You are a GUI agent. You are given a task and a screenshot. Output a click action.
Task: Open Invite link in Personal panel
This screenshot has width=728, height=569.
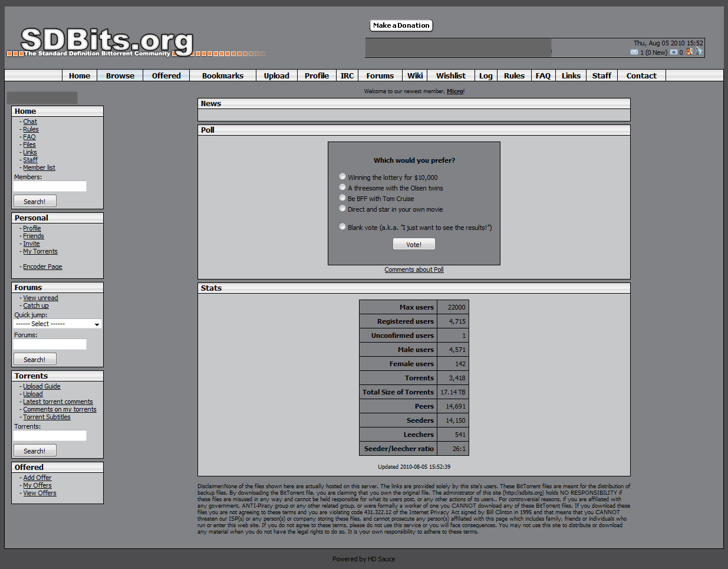31,244
